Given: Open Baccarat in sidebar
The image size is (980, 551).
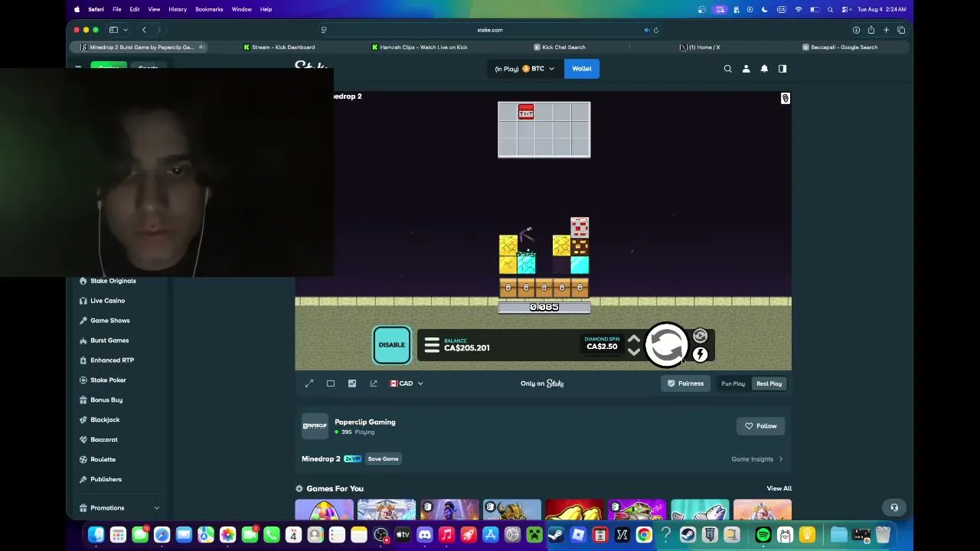Looking at the screenshot, I should pyautogui.click(x=103, y=440).
